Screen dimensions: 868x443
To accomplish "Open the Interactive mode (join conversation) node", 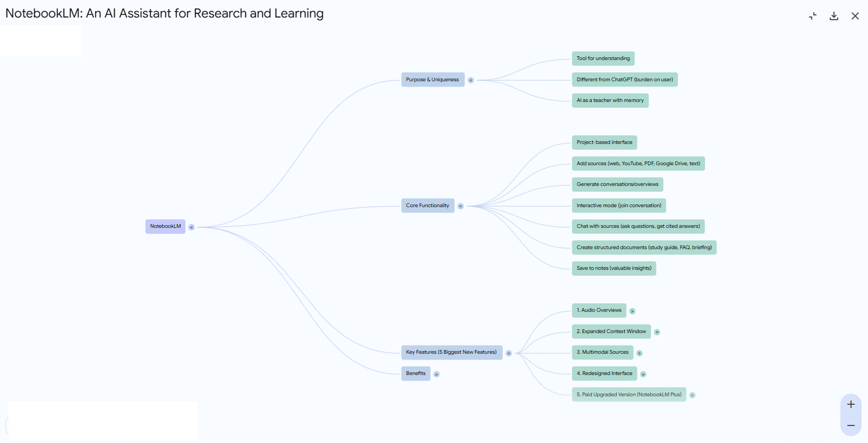I will tap(619, 206).
